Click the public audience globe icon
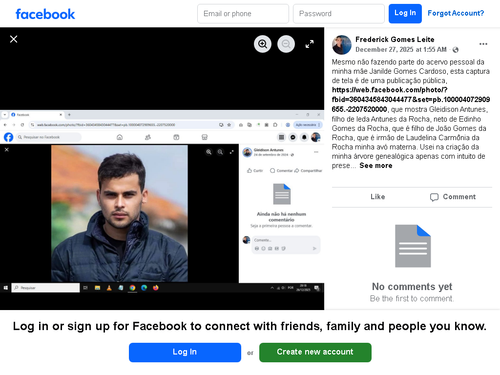The width and height of the screenshot is (500, 375). coord(456,50)
